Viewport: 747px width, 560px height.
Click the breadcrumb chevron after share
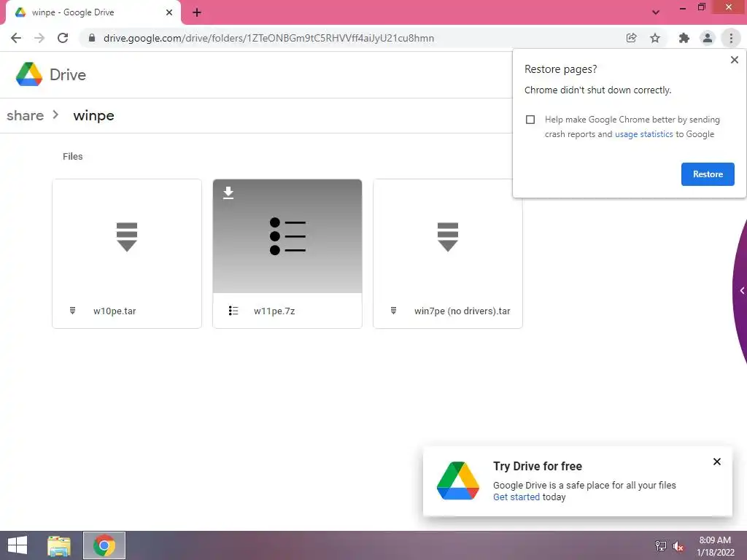(55, 114)
